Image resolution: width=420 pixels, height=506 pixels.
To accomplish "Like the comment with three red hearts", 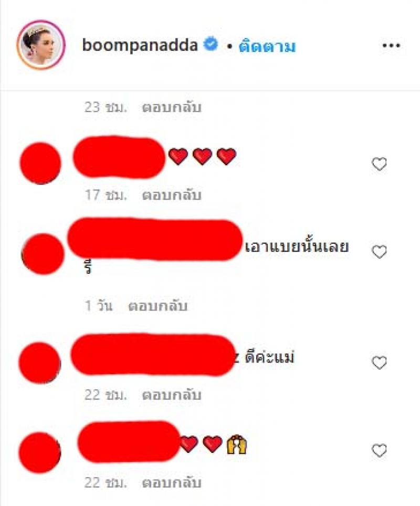I will [380, 163].
